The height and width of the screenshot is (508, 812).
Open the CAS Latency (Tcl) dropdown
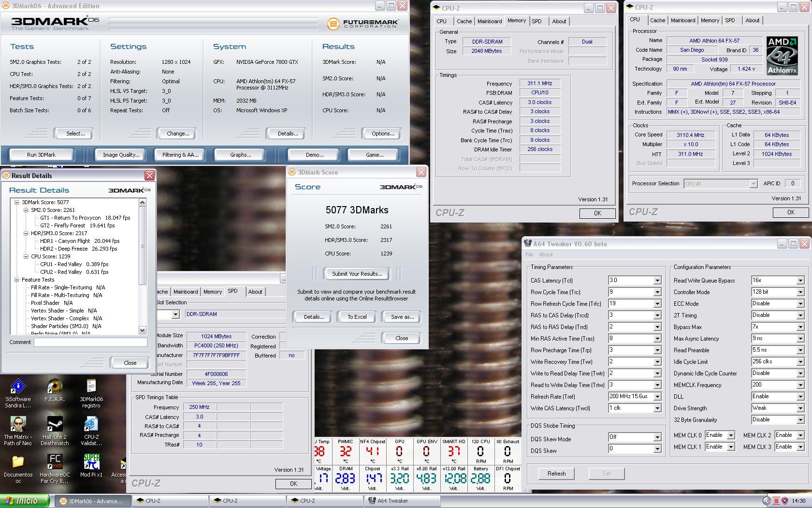[657, 281]
